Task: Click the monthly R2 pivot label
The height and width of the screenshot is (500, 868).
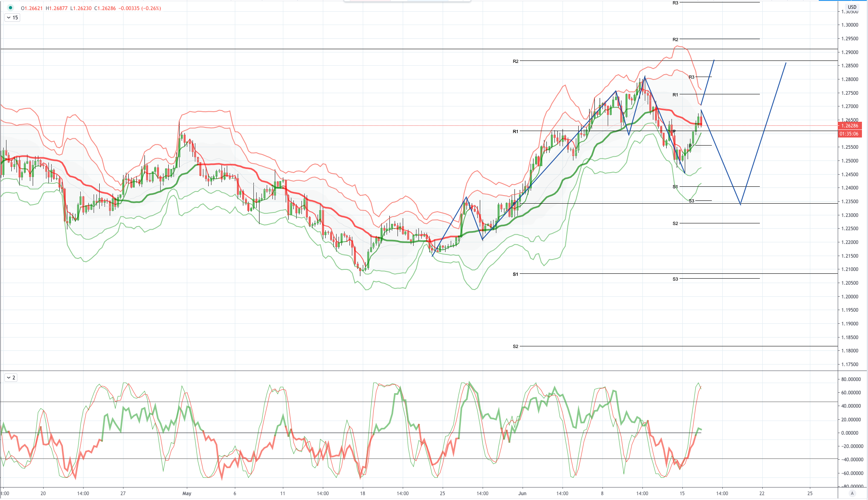Action: click(515, 61)
